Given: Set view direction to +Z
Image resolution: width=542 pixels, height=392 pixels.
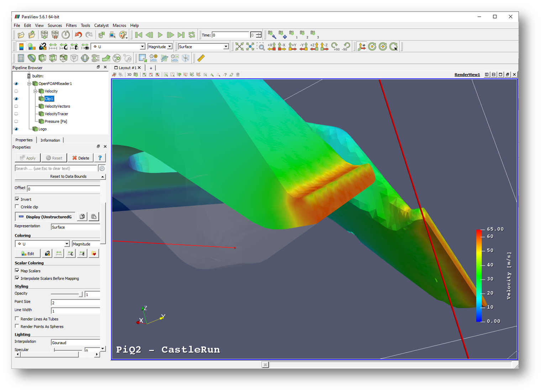Looking at the screenshot, I should 314,47.
